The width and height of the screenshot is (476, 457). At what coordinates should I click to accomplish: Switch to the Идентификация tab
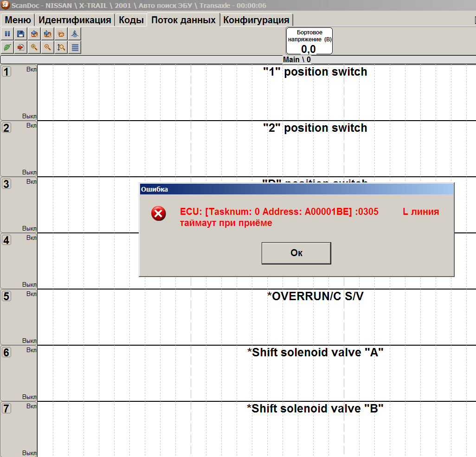click(x=75, y=20)
